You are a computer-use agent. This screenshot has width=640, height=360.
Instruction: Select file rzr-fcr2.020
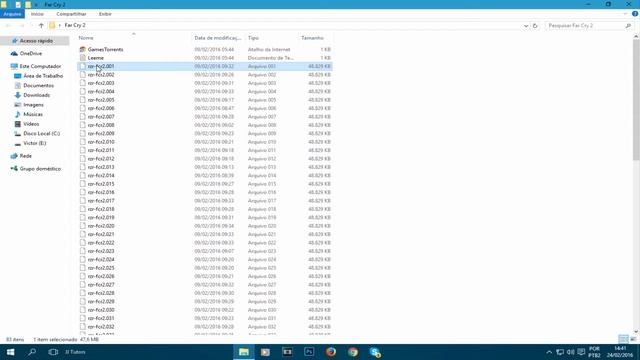click(x=101, y=226)
